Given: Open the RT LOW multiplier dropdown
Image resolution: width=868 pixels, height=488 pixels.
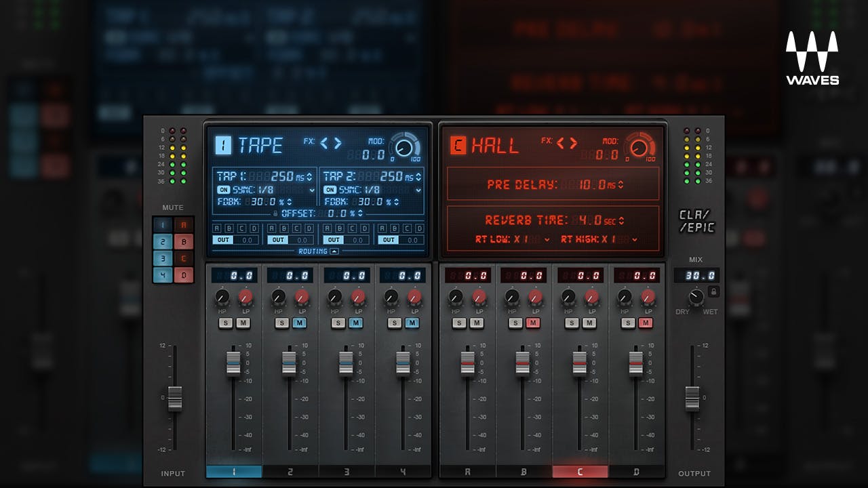Looking at the screenshot, I should coord(547,240).
